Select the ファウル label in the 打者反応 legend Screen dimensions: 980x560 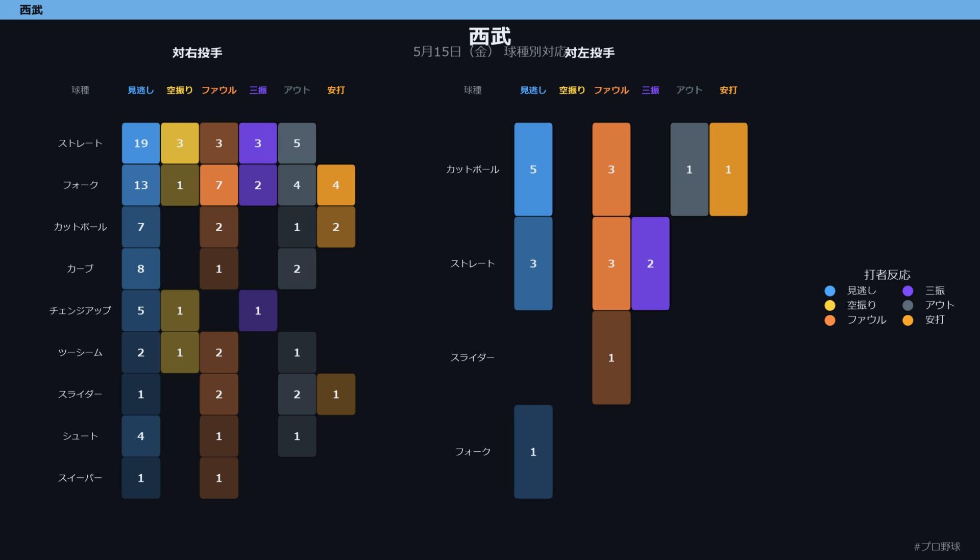click(x=867, y=320)
